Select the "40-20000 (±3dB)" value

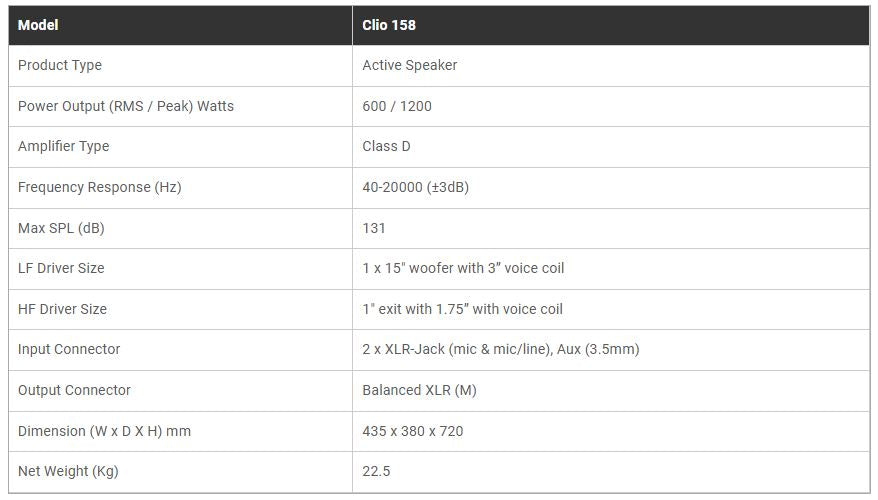(x=415, y=187)
